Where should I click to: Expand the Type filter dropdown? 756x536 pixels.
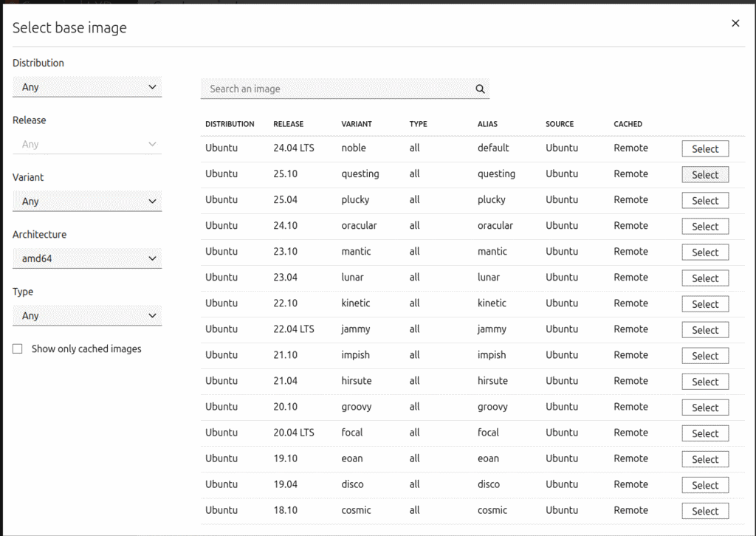[x=87, y=316]
